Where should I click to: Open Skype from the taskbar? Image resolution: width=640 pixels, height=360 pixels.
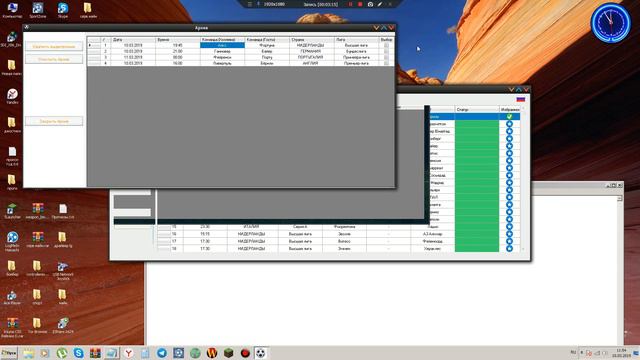[78, 353]
